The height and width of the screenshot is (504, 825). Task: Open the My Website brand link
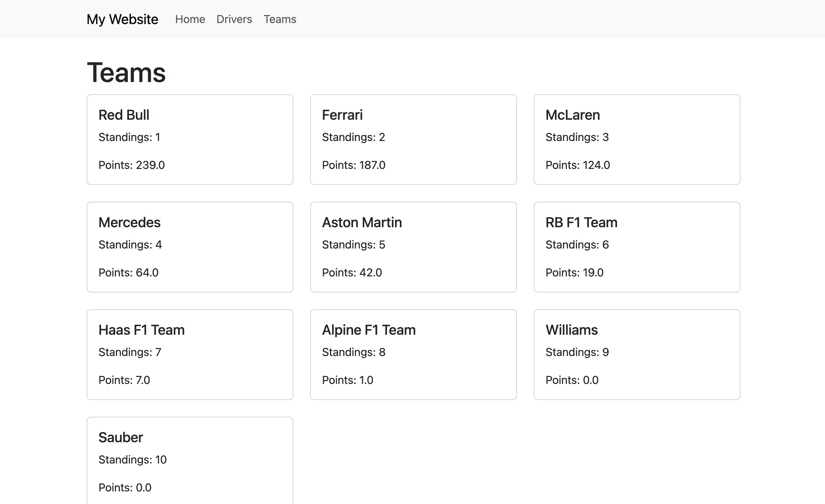pos(122,19)
